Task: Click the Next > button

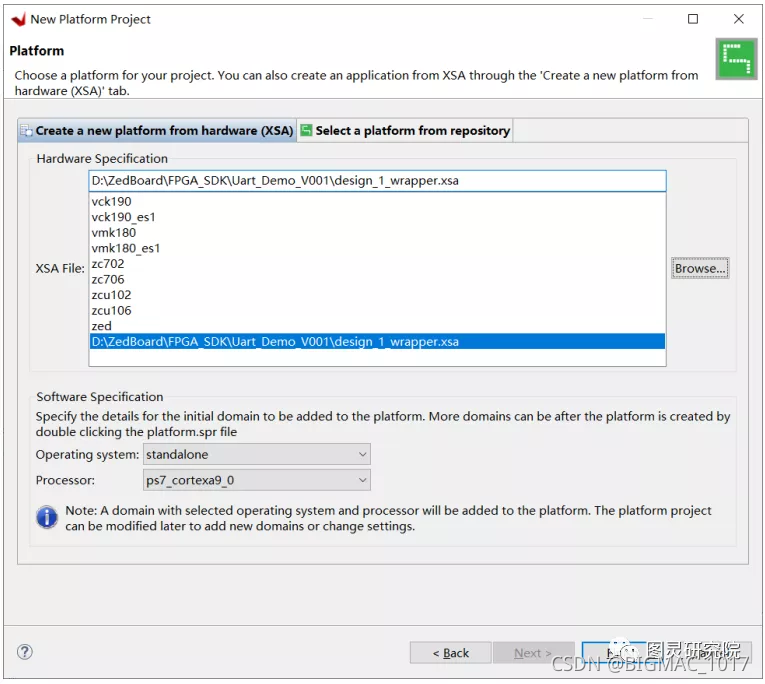Action: point(533,653)
